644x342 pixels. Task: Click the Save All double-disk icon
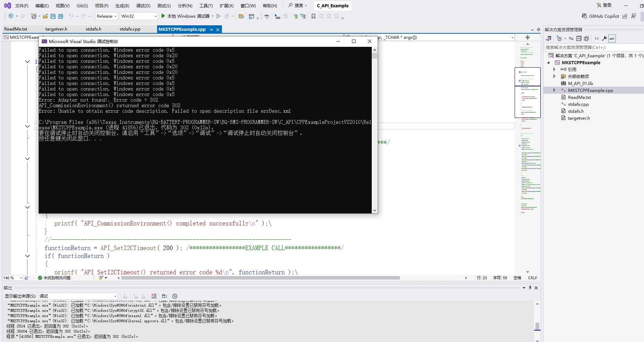(x=61, y=16)
